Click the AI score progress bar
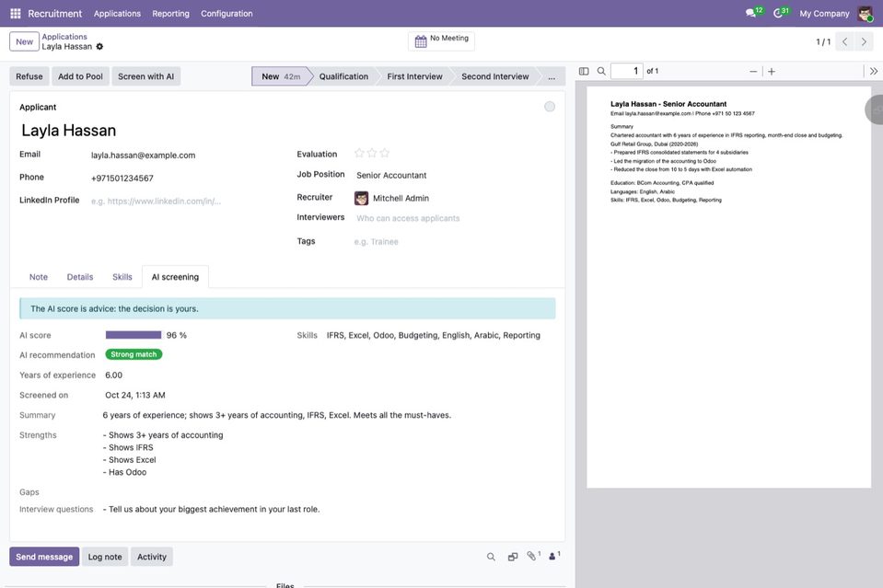The height and width of the screenshot is (588, 883). [x=134, y=335]
